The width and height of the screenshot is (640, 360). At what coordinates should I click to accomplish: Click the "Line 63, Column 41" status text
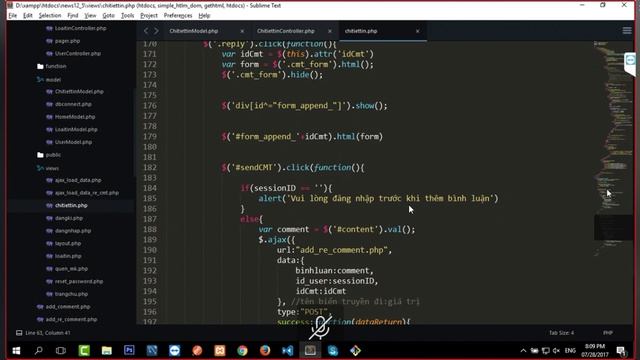pyautogui.click(x=48, y=333)
